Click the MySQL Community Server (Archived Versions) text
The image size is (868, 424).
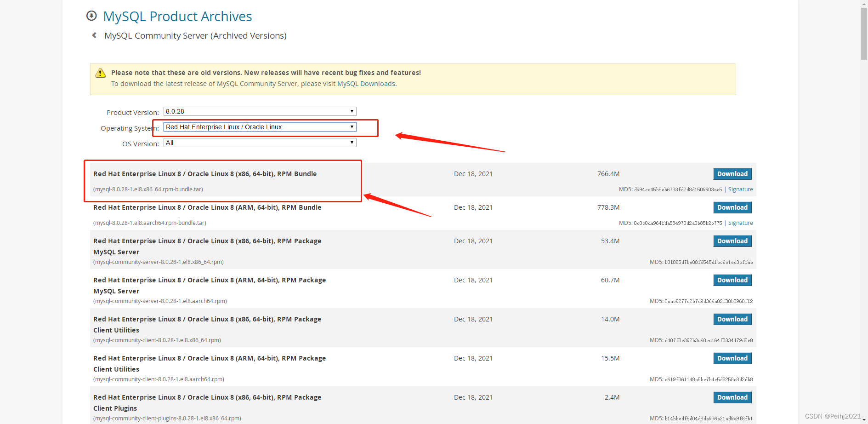[x=195, y=35]
